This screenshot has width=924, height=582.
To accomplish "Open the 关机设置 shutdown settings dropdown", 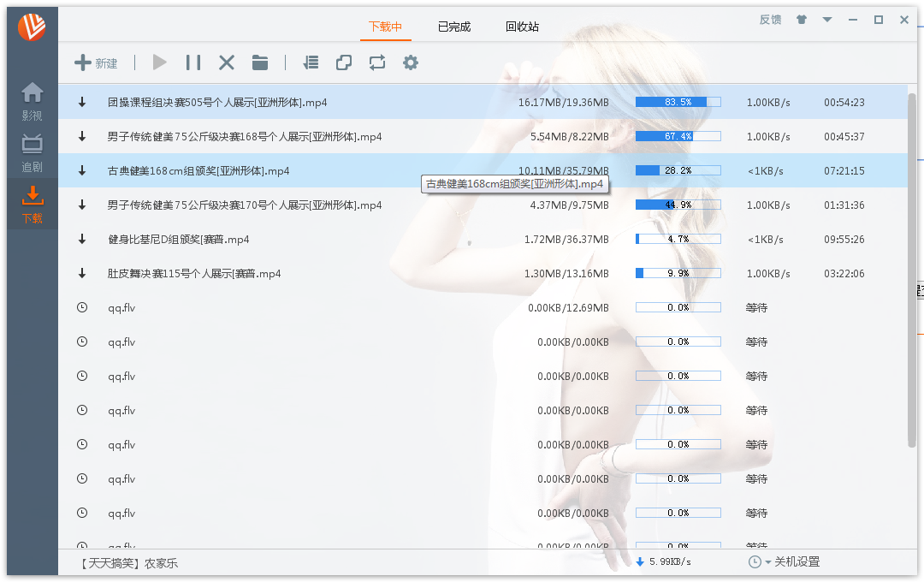I will 784,561.
